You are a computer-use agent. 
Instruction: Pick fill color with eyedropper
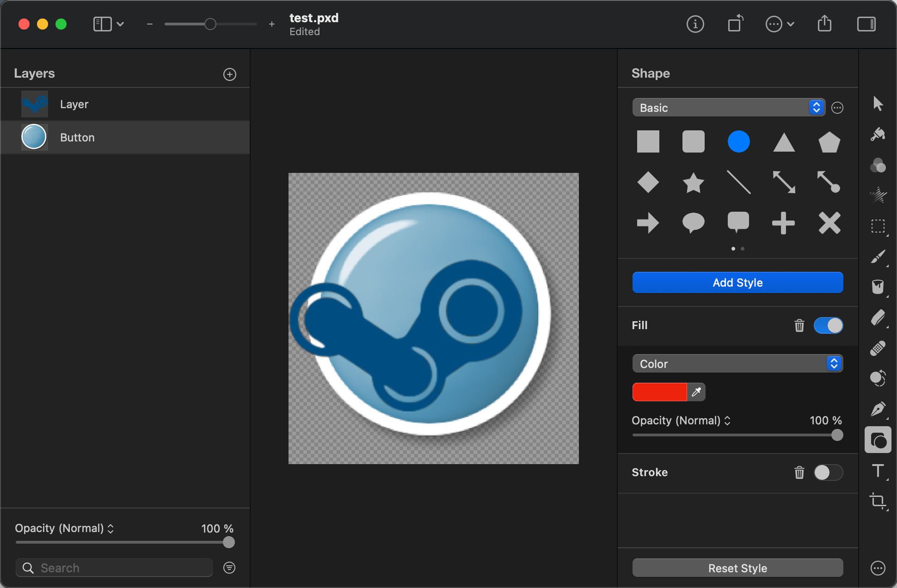(x=696, y=392)
